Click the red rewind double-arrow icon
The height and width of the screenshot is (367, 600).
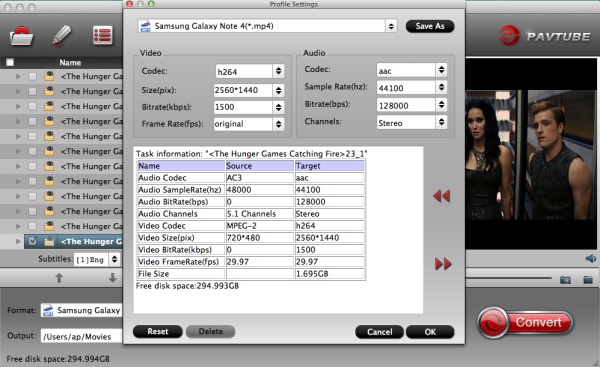click(x=442, y=196)
